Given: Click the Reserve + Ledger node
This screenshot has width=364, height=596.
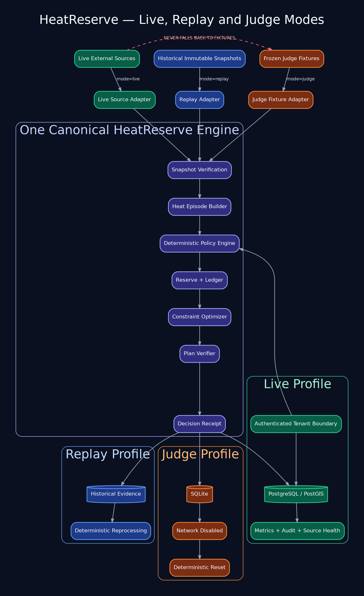Looking at the screenshot, I should click(x=200, y=280).
